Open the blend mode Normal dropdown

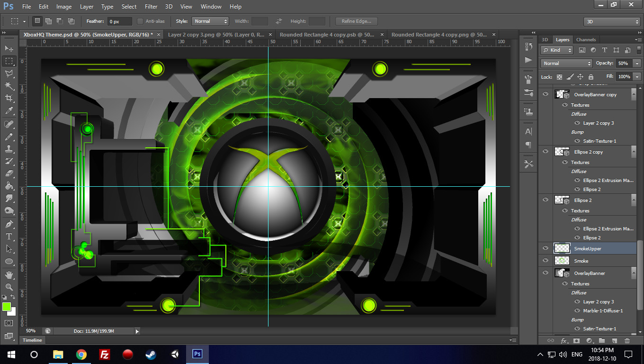566,63
